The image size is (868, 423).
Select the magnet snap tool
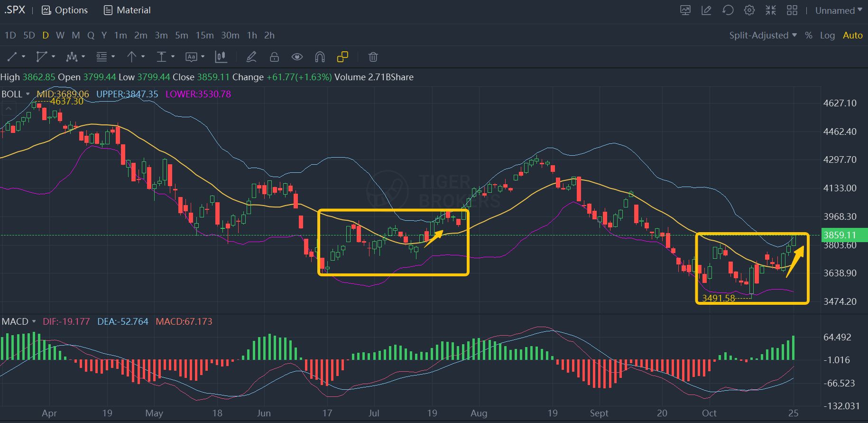(x=320, y=57)
